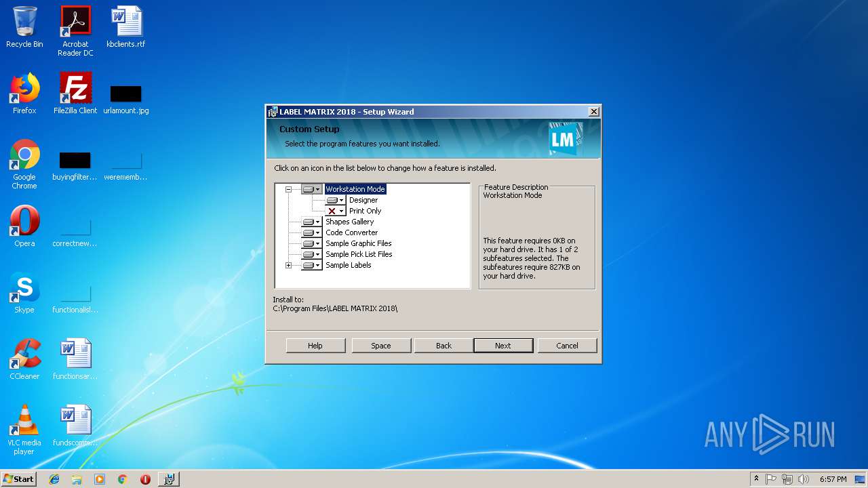Click the setup installer taskbar button
Viewport: 868px width, 488px height.
tap(169, 479)
